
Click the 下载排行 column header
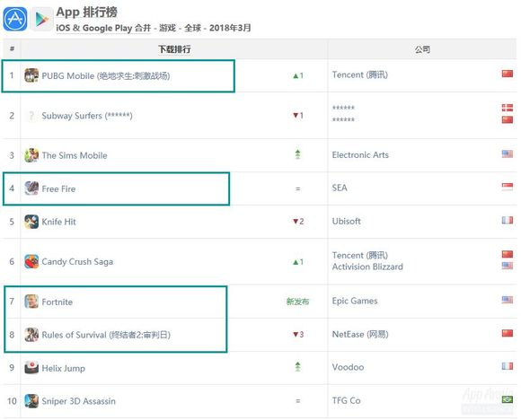tap(174, 49)
